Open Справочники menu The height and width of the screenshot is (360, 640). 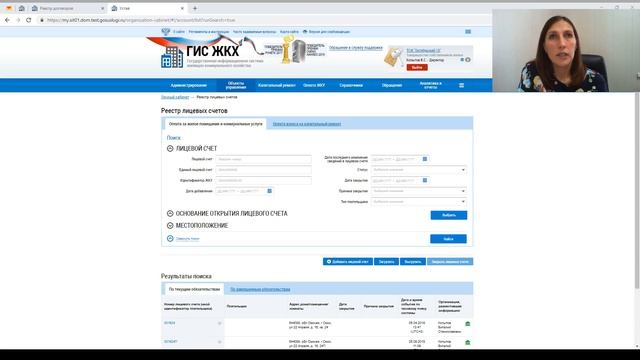351,85
